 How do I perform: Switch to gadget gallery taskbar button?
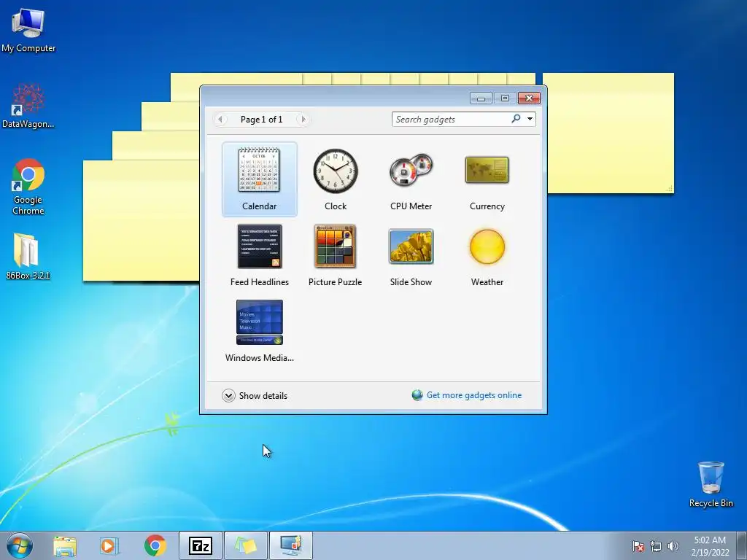(291, 545)
